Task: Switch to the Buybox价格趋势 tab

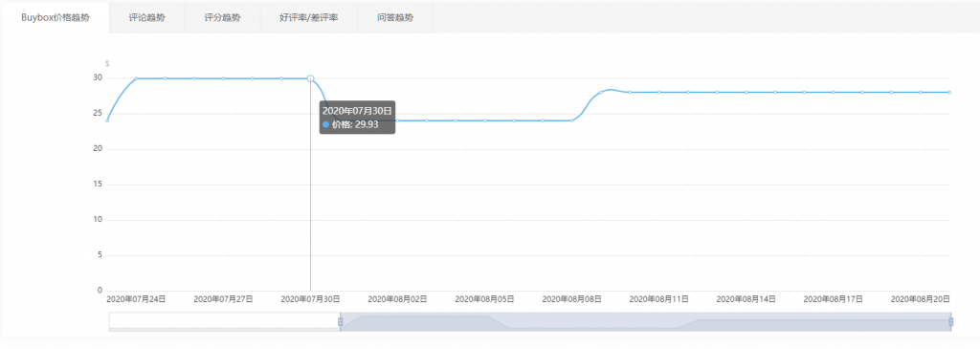Action: [x=55, y=17]
